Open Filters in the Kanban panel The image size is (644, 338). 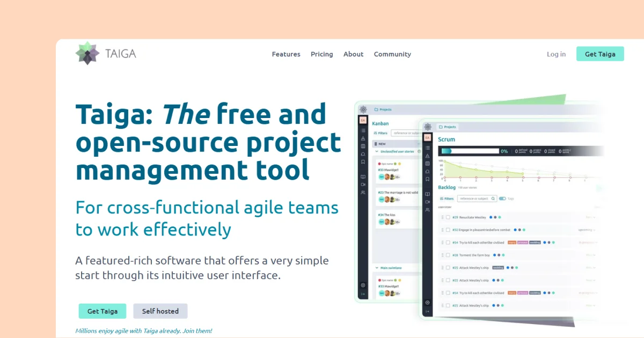380,133
